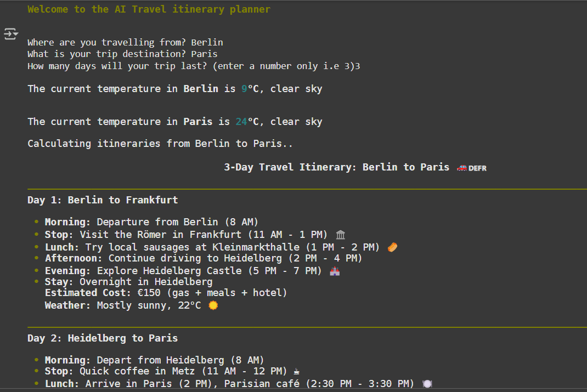This screenshot has width=587, height=392.
Task: Click the Estimated Cost label on Day 1
Action: pyautogui.click(x=88, y=293)
